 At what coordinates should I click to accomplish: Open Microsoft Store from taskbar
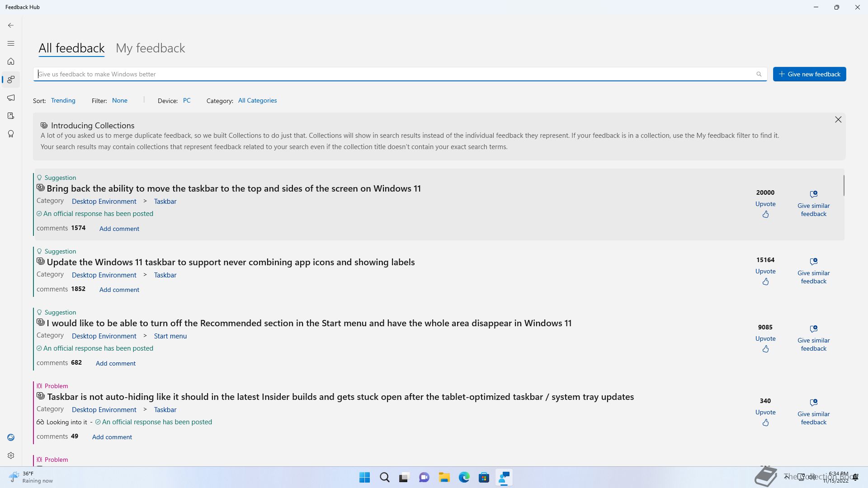click(x=484, y=478)
